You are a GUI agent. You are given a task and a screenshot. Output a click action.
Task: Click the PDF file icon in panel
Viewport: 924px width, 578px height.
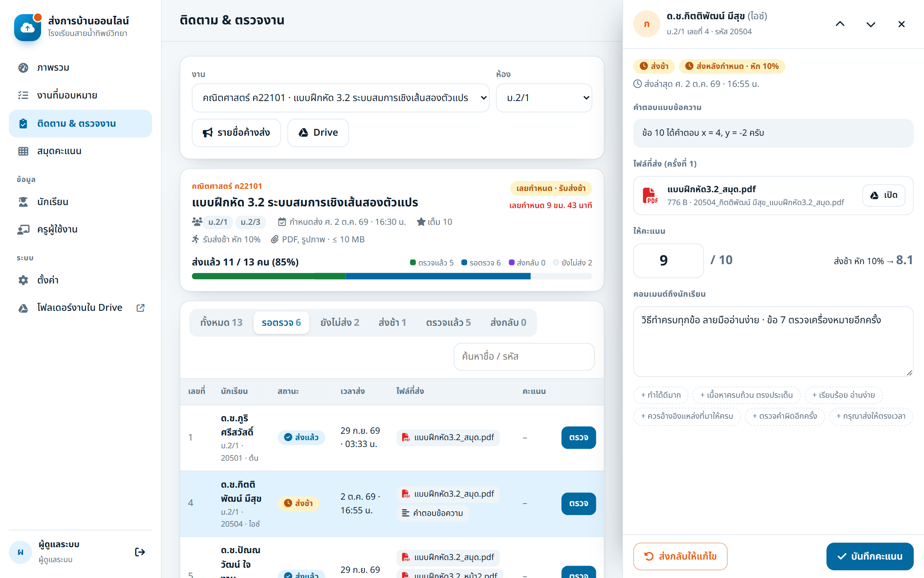650,196
